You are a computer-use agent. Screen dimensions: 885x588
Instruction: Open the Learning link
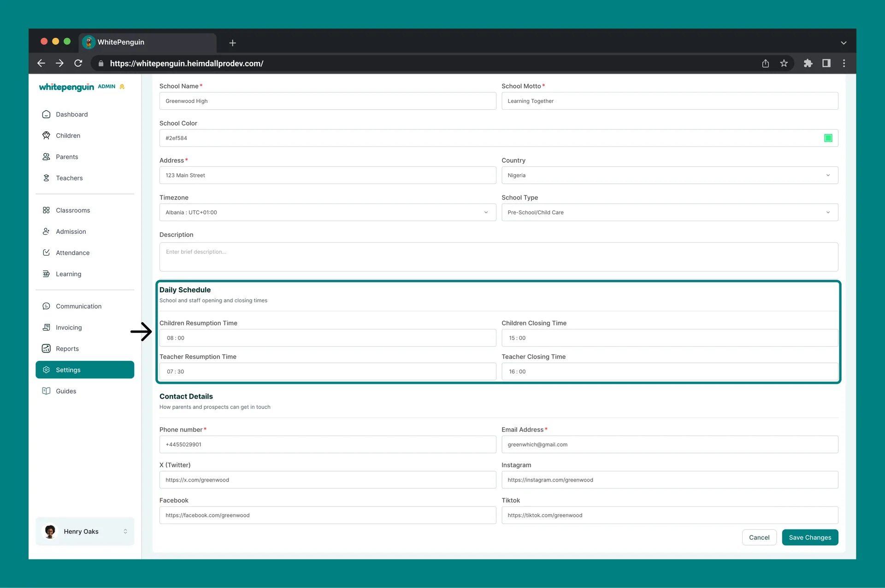[85, 274]
